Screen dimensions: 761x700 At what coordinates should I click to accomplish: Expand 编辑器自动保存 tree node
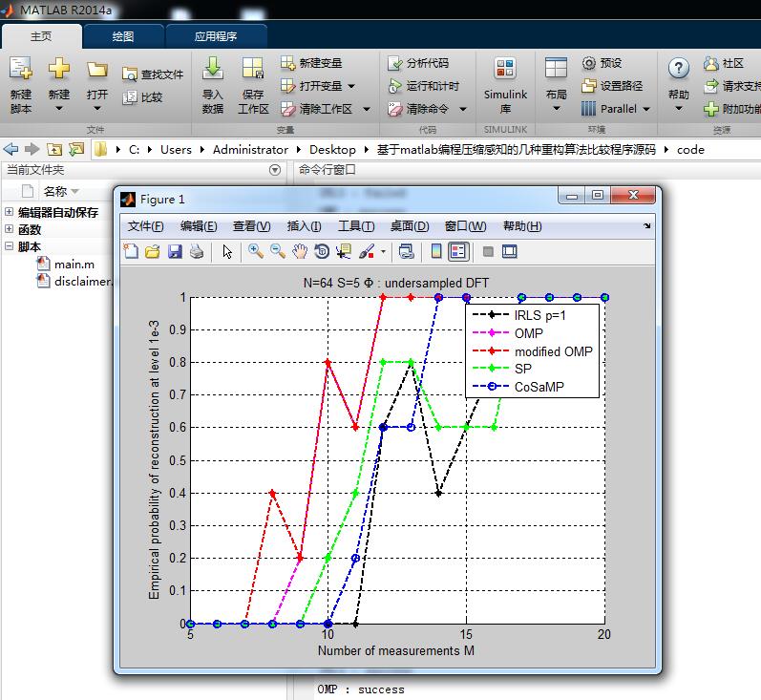9,212
